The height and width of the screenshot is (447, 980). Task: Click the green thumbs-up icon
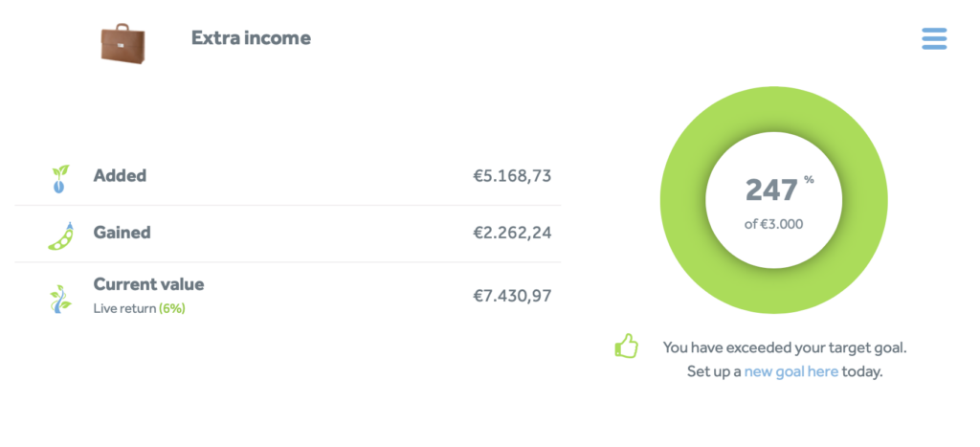click(626, 346)
